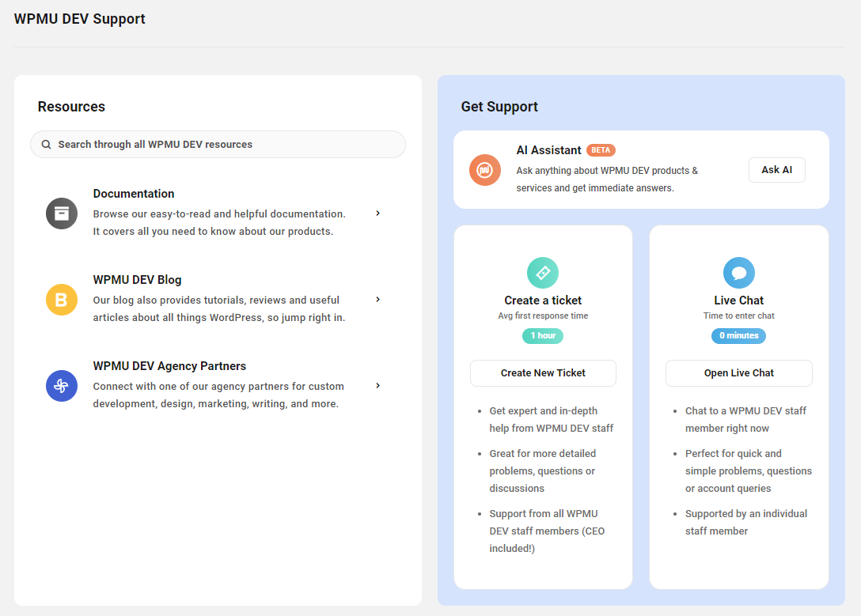
Task: Expand the WPMU DEV Blog chevron
Action: tap(377, 299)
